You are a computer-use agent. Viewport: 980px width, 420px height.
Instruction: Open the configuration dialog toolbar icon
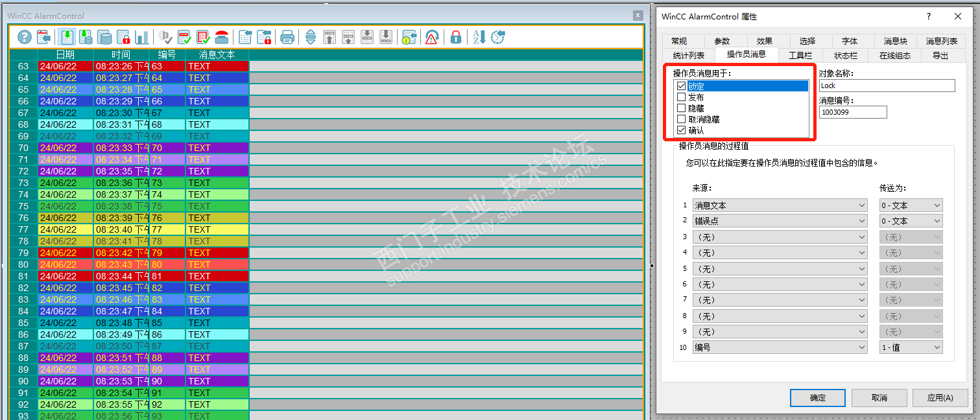(x=43, y=37)
